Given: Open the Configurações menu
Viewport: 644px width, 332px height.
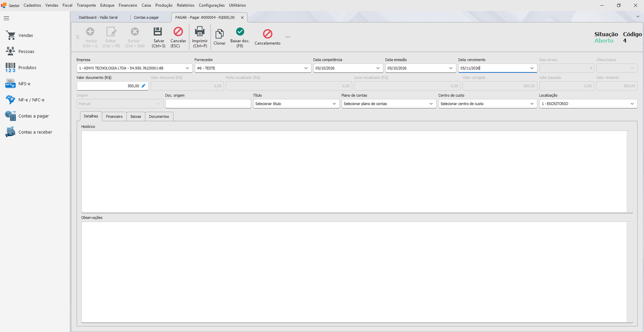Looking at the screenshot, I should [x=212, y=5].
